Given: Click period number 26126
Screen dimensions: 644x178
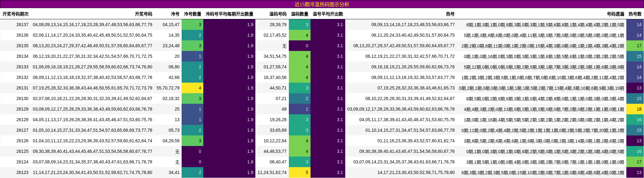Looking at the screenshot, I should pos(22,141).
